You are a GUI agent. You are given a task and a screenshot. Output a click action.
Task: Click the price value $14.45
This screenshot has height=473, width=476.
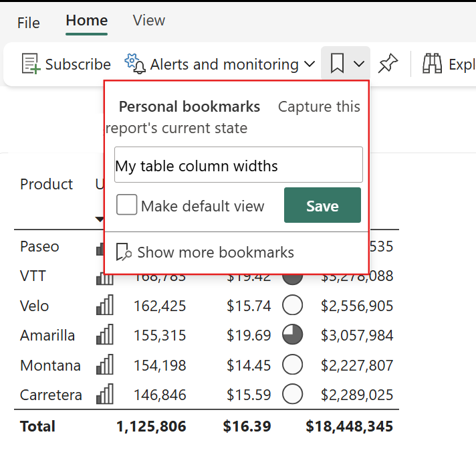[x=249, y=366]
